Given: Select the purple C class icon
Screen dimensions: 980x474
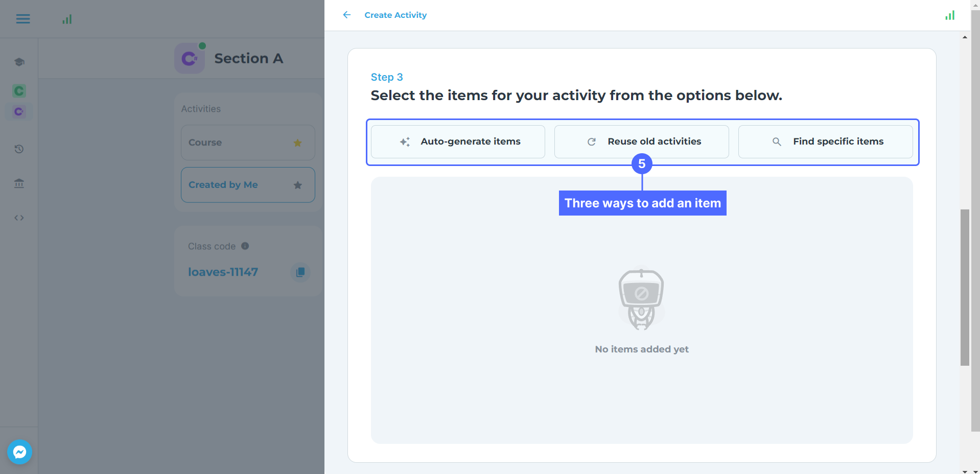Looking at the screenshot, I should (19, 111).
